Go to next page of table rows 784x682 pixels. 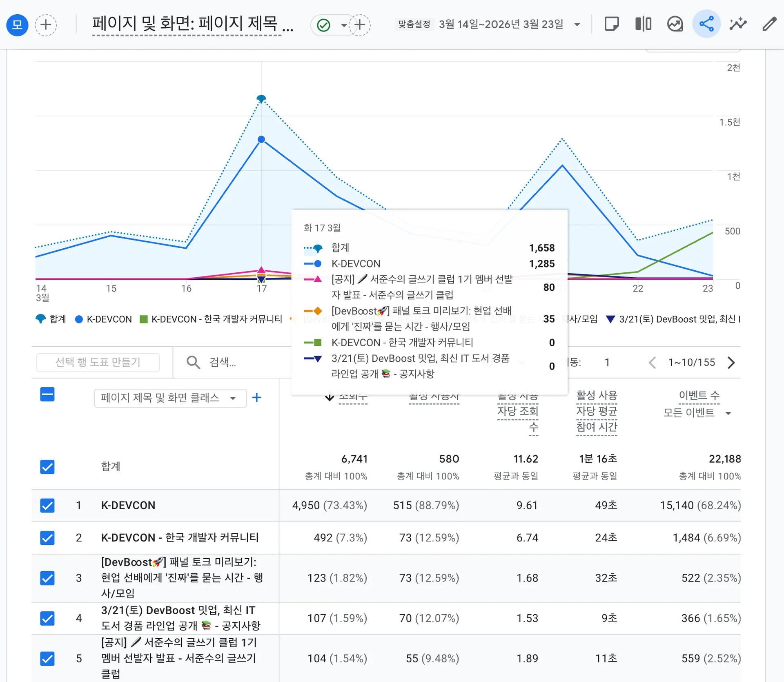pyautogui.click(x=731, y=362)
